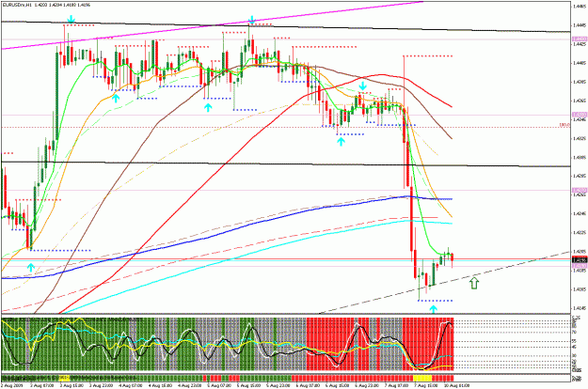This screenshot has width=588, height=389.
Task: Click the 1.4465 price label at the axis top
Action: [x=579, y=7]
